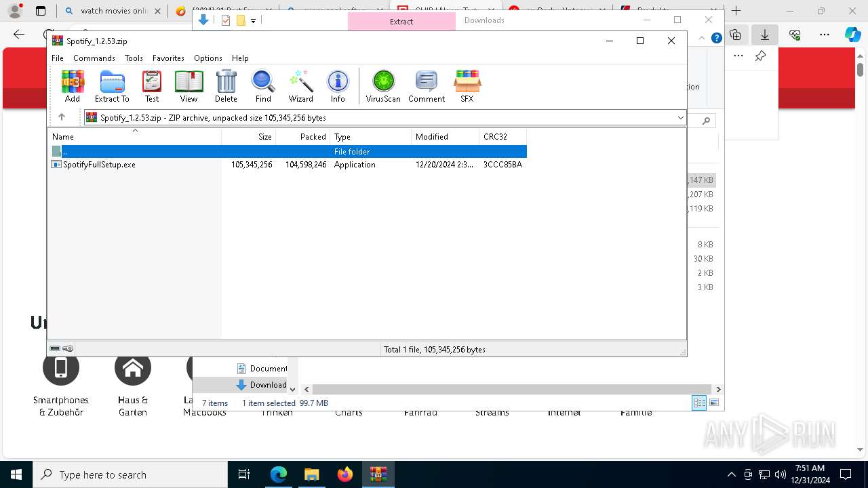Viewport: 868px width, 488px height.
Task: Click Explorer horizontal scrollbar right arrow
Action: [x=718, y=389]
